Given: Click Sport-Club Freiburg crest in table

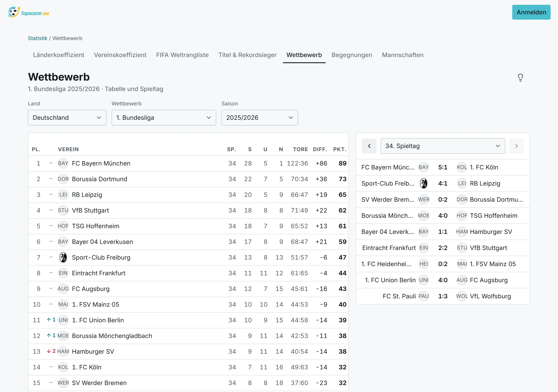Looking at the screenshot, I should click(x=63, y=257).
